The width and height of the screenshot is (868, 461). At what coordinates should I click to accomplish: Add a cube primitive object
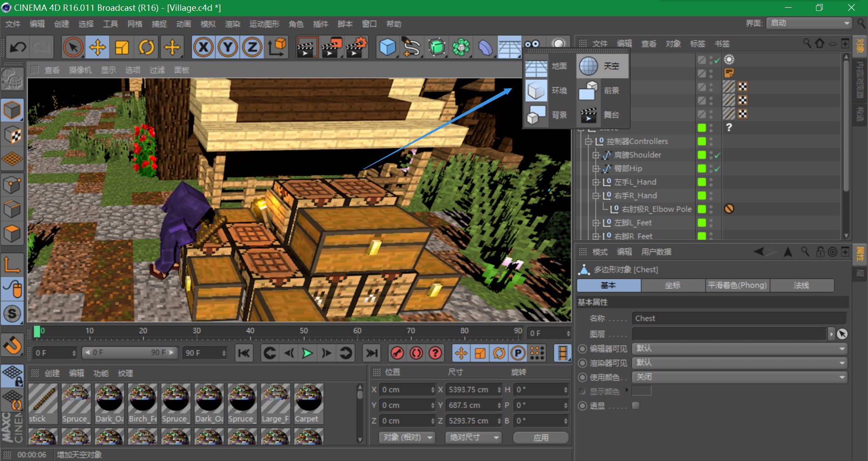pos(387,47)
